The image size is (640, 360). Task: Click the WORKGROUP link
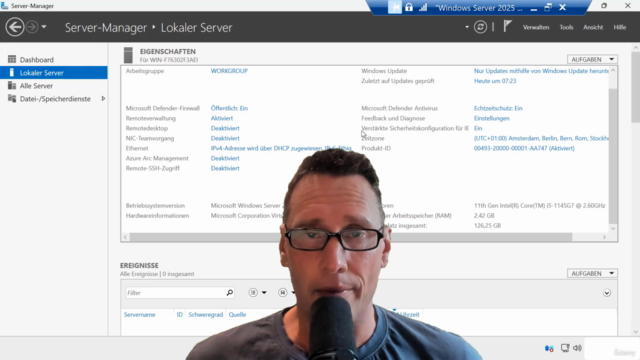(229, 71)
